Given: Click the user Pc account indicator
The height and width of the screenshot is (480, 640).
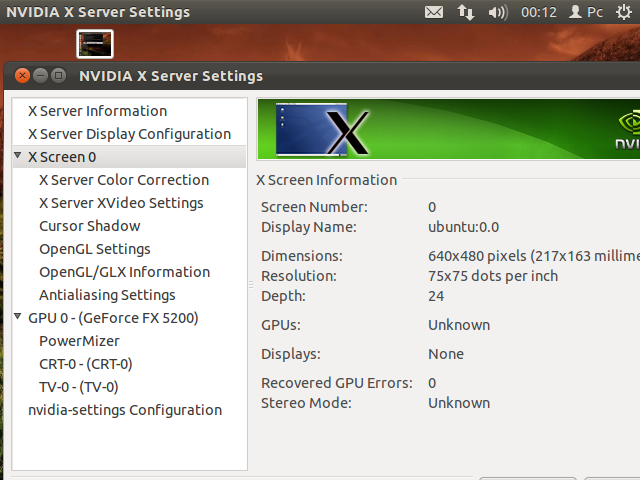Looking at the screenshot, I should (x=586, y=13).
